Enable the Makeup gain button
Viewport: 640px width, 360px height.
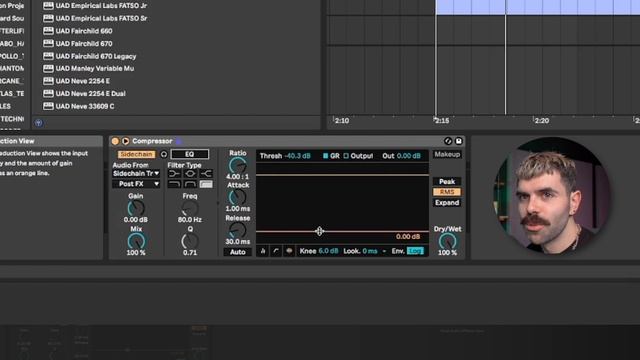coord(447,154)
